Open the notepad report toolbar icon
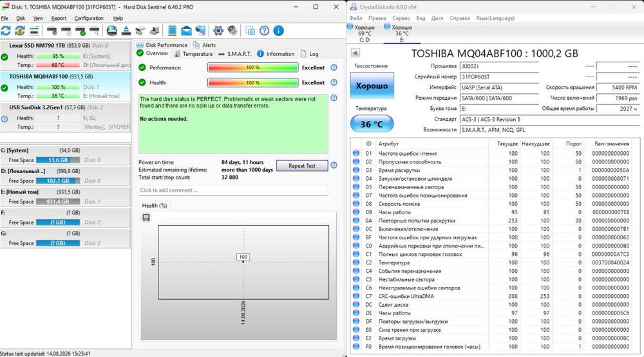The image size is (644, 357). coord(172,30)
